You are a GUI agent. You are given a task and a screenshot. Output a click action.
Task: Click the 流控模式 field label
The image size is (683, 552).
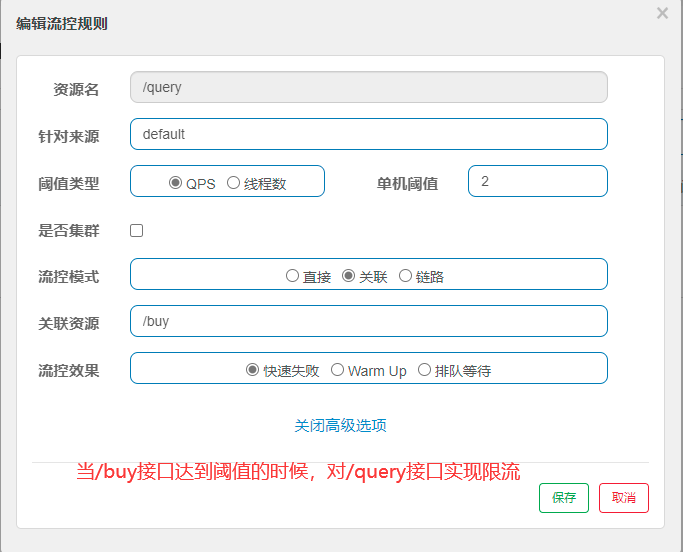point(68,276)
